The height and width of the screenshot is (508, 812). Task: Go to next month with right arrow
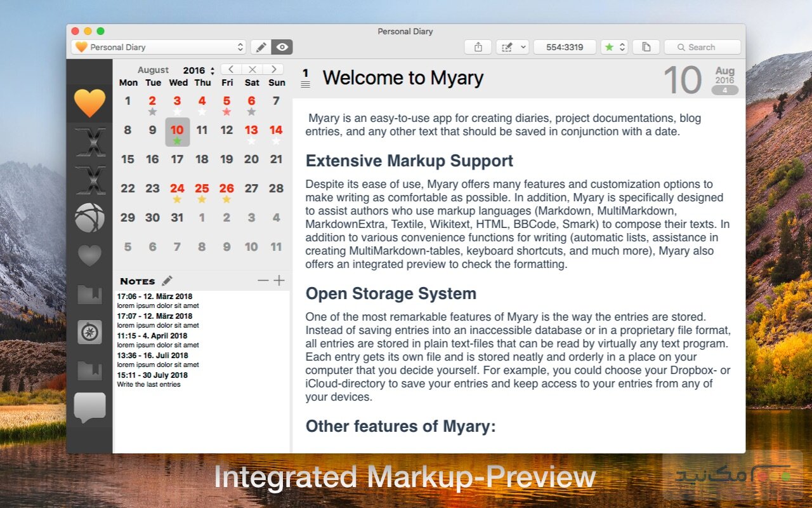[x=273, y=69]
